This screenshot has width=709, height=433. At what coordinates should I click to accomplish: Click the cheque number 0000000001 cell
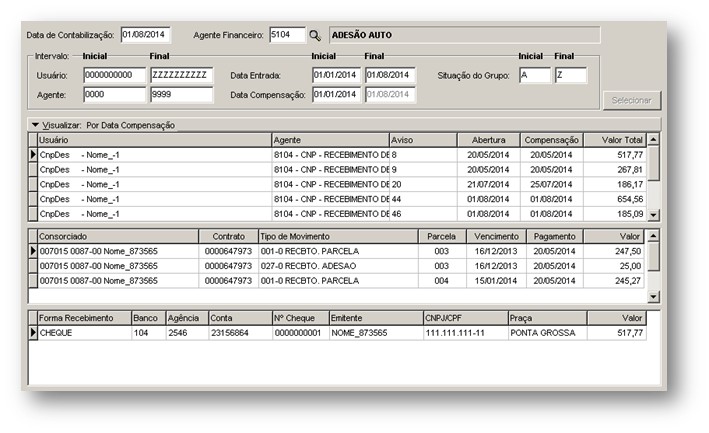pos(301,333)
